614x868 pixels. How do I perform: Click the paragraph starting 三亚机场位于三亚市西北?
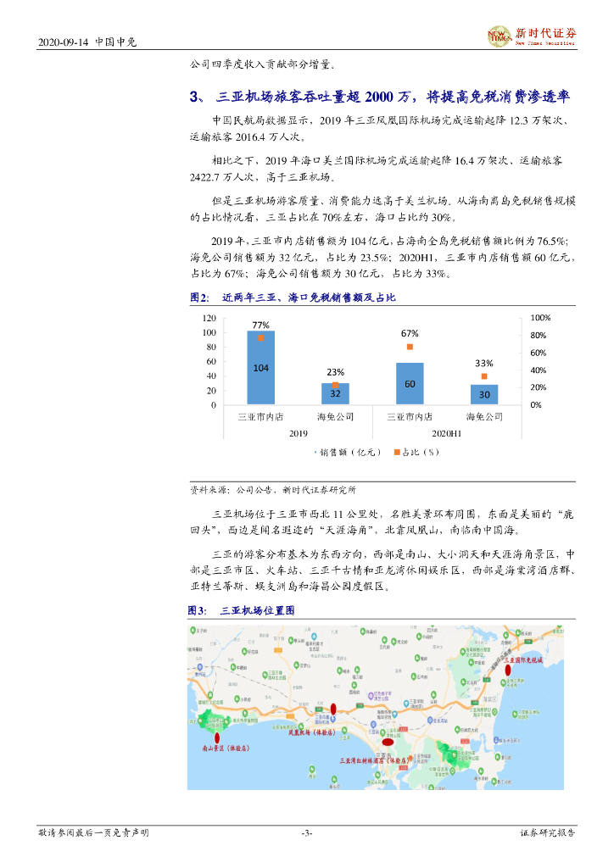pos(382,522)
